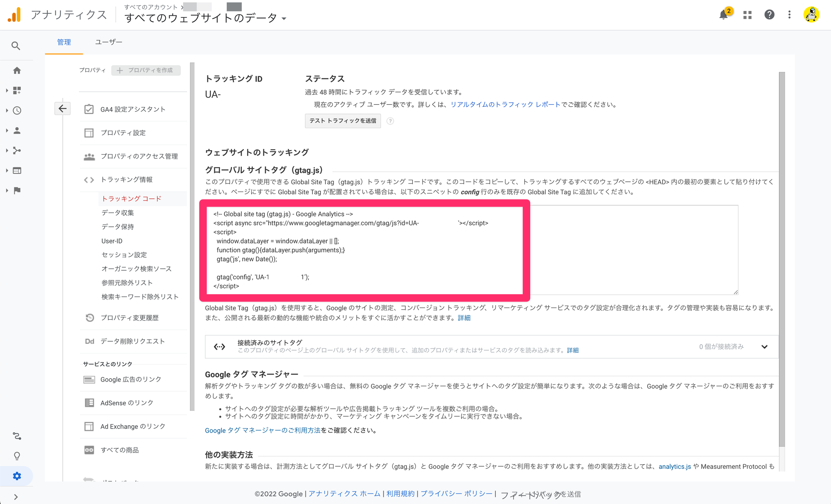The width and height of the screenshot is (831, 504).
Task: Open プロパティのアクセス管理
Action: (133, 157)
